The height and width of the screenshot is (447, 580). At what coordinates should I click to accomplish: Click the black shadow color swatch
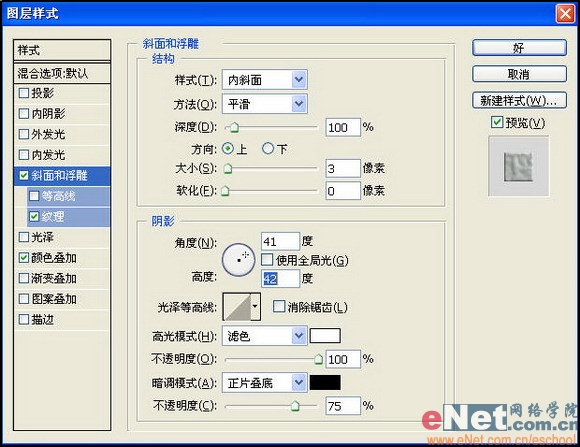325,383
